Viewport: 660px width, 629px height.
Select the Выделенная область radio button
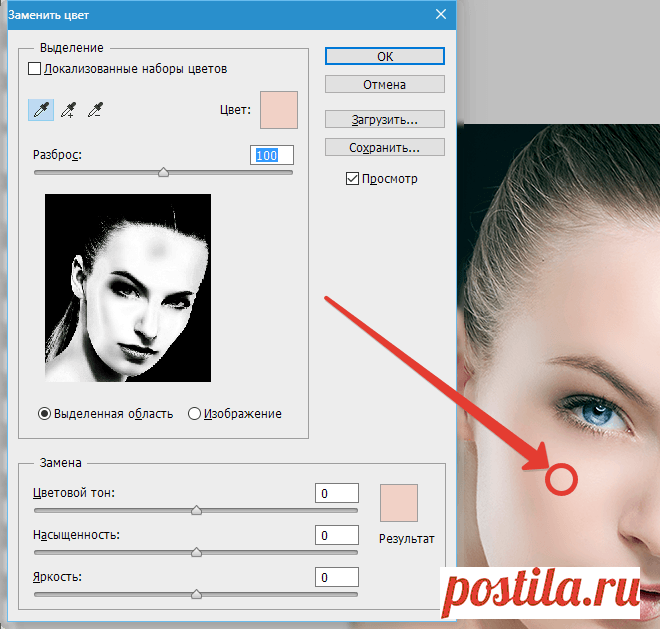(x=45, y=413)
